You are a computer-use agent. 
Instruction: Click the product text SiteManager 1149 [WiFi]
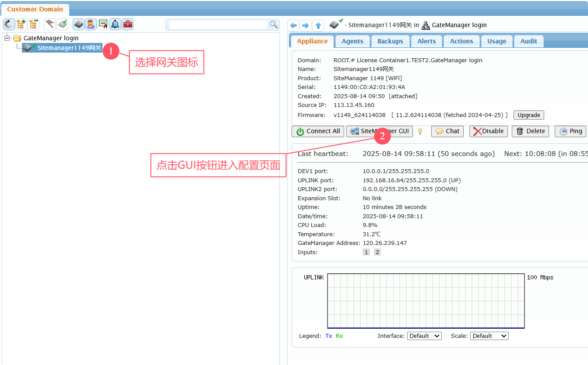[x=367, y=78]
